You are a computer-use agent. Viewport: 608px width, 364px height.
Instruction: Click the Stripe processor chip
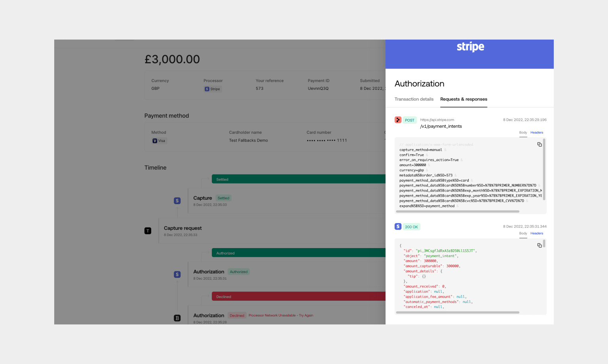(x=213, y=89)
